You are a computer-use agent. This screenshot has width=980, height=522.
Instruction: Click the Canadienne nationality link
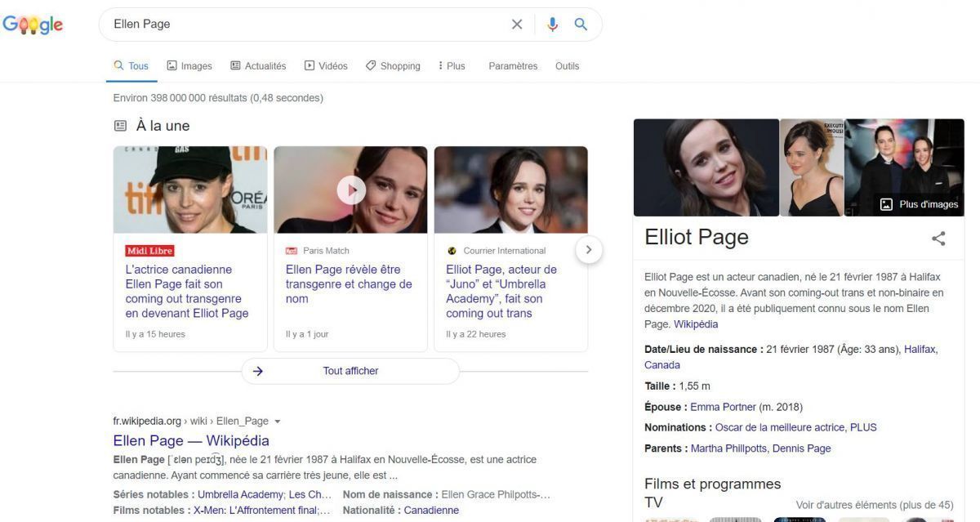point(431,511)
